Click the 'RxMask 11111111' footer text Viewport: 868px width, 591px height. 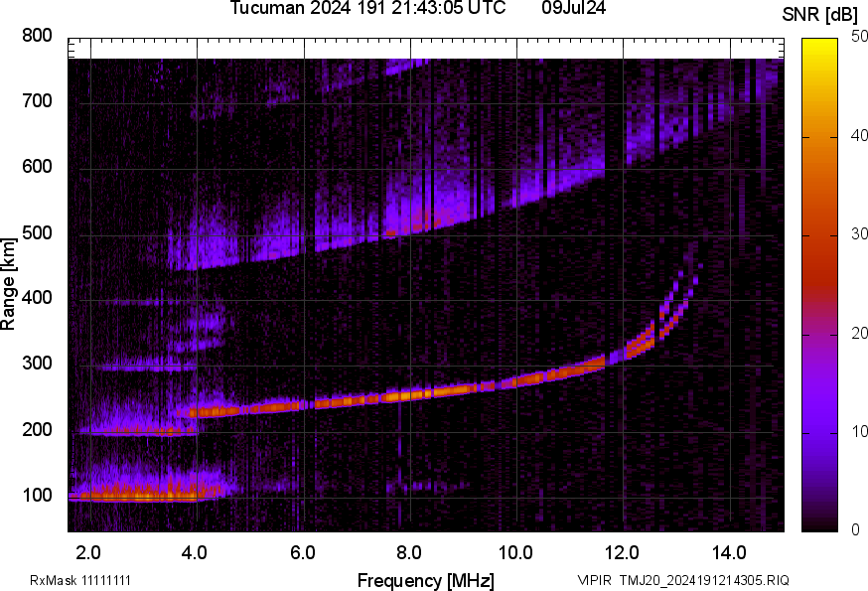coord(80,581)
